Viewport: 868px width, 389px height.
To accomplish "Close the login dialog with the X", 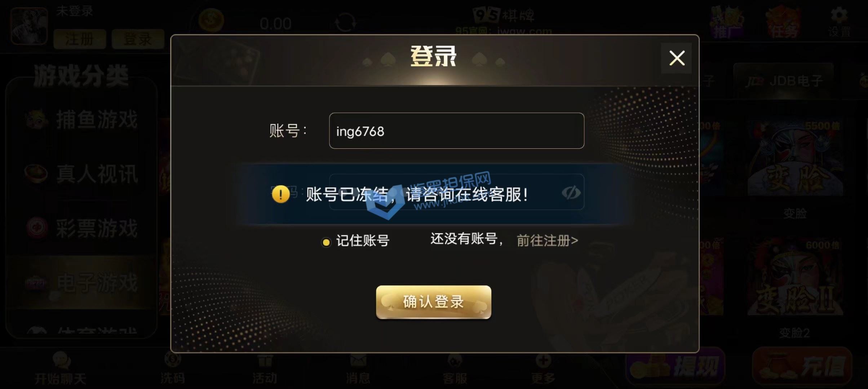I will [676, 58].
